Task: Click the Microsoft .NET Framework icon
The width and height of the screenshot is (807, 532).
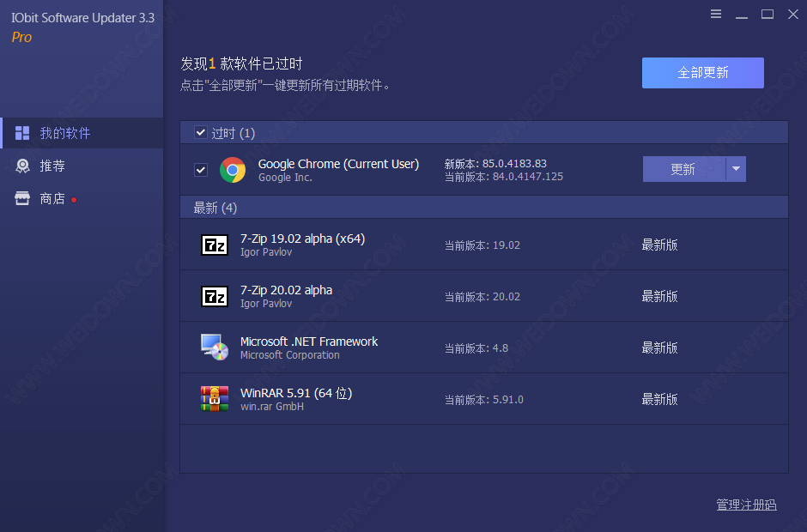Action: (x=214, y=348)
